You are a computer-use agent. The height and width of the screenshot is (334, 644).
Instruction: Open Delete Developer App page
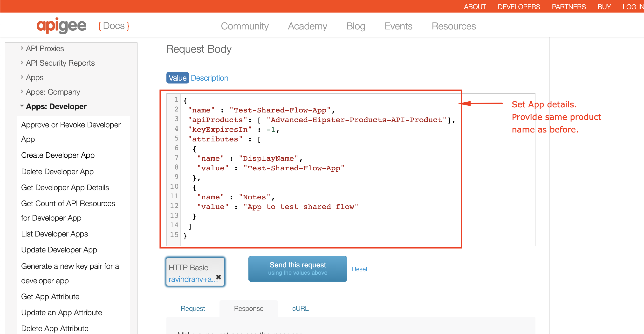tap(57, 172)
